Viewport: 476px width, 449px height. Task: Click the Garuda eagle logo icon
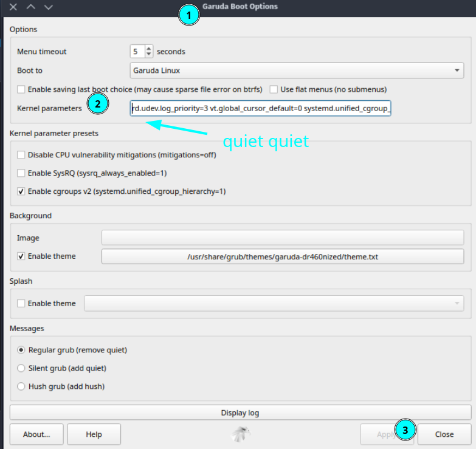coord(241,434)
